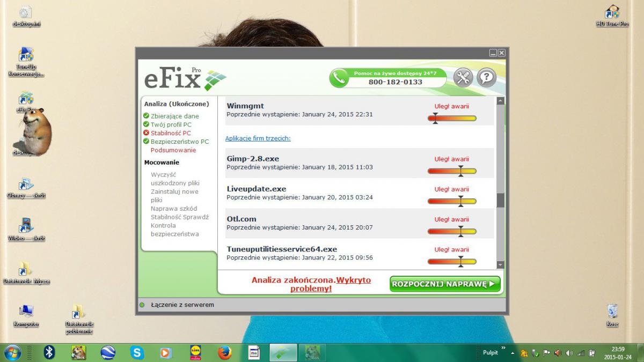
Task: Click the network signal tray icon
Action: [x=581, y=353]
